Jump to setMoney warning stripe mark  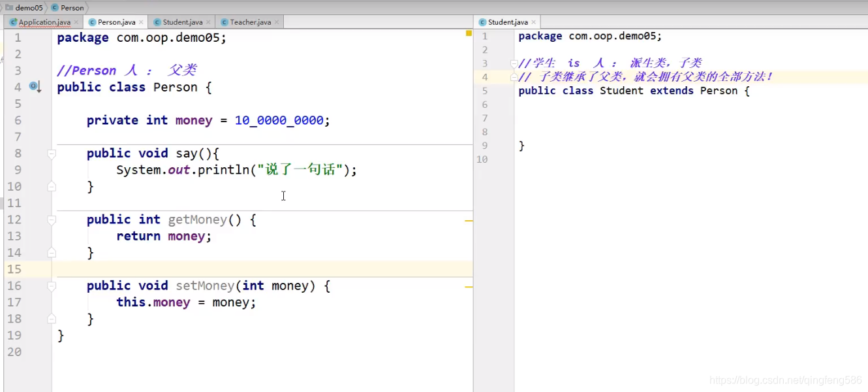click(469, 286)
